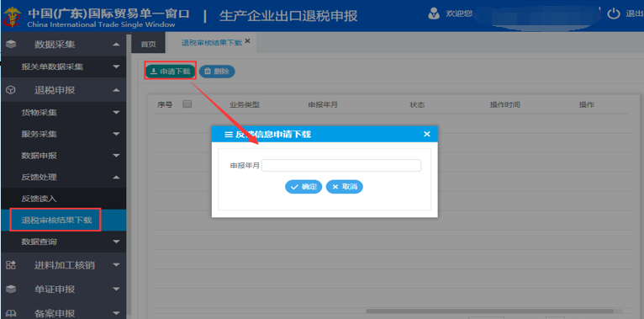This screenshot has width=644, height=319.
Task: Collapse the 反馈处理 submenu arrow
Action: point(116,178)
